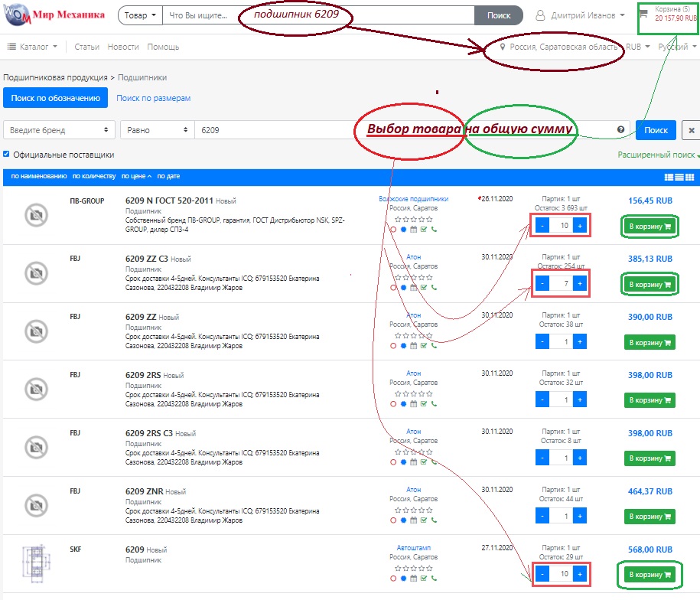
Task: Add 385,13 RUB bearing В корзину
Action: point(650,285)
